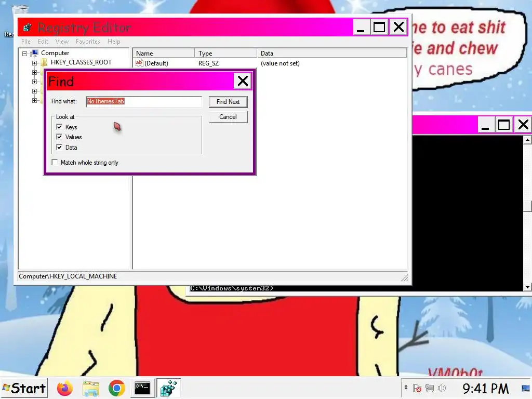The height and width of the screenshot is (399, 532).
Task: Open the View menu
Action: click(x=62, y=42)
